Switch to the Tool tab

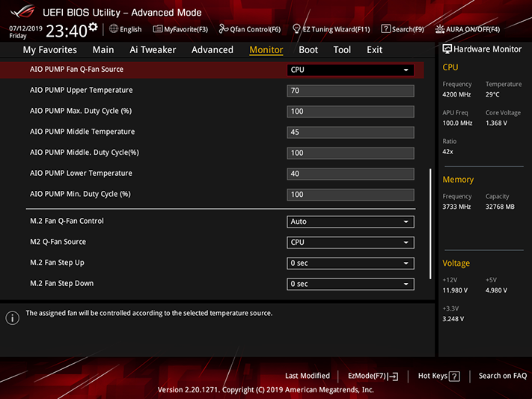[342, 50]
